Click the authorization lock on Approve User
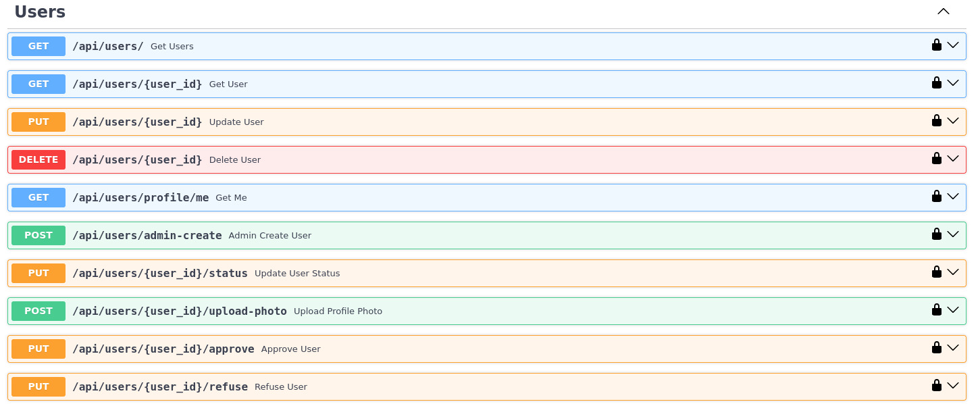The height and width of the screenshot is (404, 980). [x=936, y=347]
